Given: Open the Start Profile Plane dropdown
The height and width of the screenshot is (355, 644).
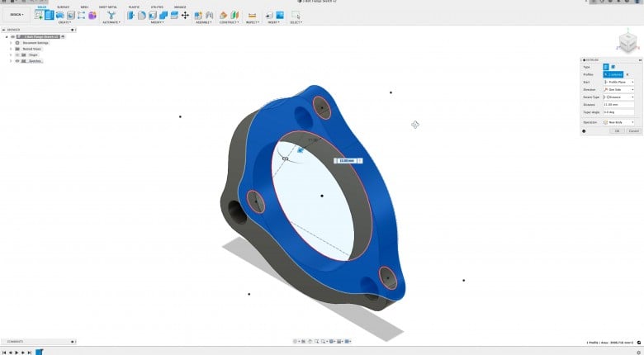Looking at the screenshot, I should point(618,83).
